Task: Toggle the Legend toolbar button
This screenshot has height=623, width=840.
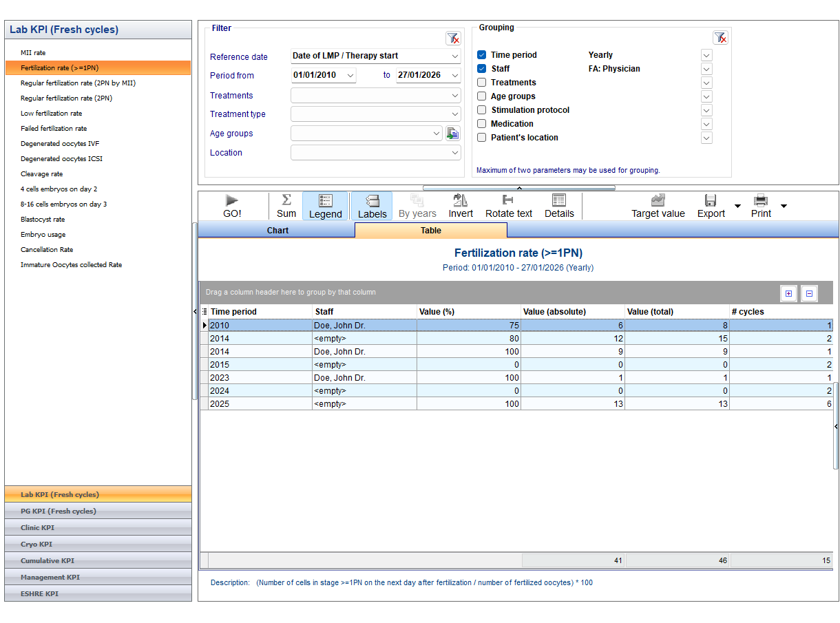Action: tap(326, 206)
